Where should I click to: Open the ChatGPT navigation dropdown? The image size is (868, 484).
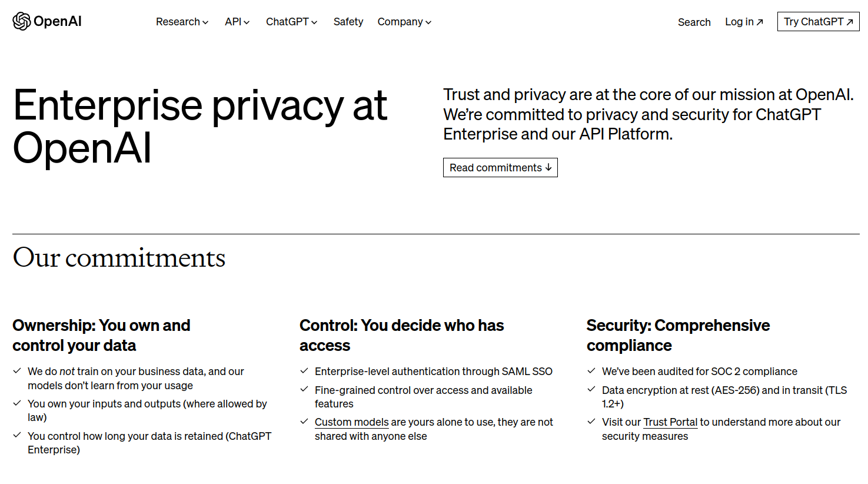coord(291,22)
